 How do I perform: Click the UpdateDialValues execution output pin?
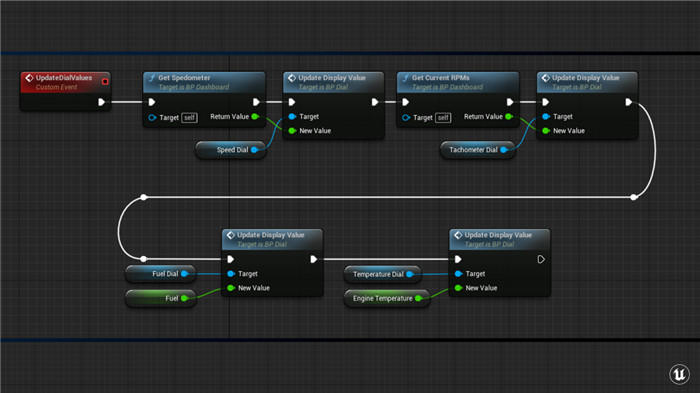tap(101, 102)
